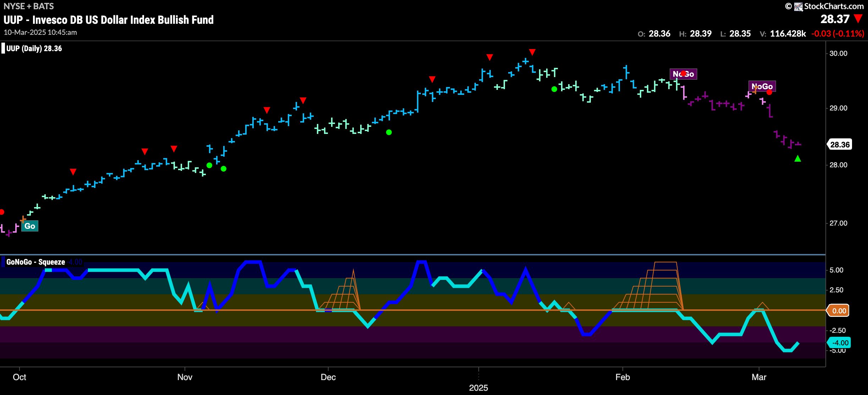Click the low price 28.35
The width and height of the screenshot is (868, 395).
(x=740, y=34)
